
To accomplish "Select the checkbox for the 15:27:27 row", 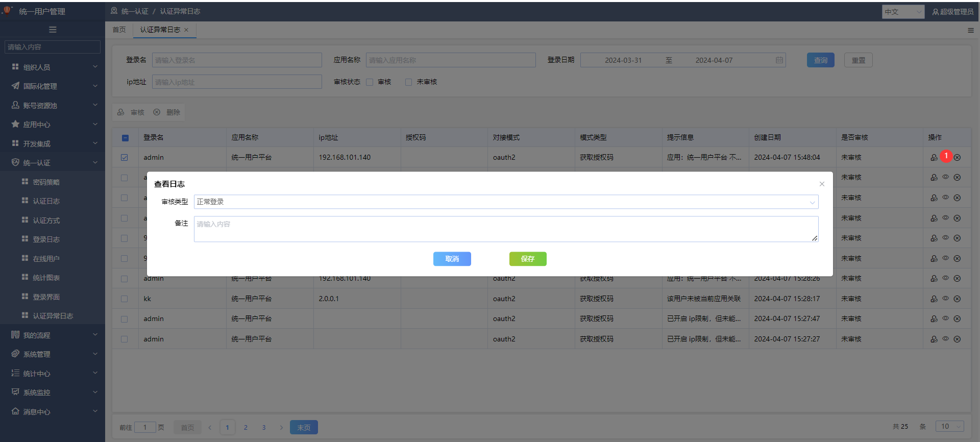I will tap(125, 339).
